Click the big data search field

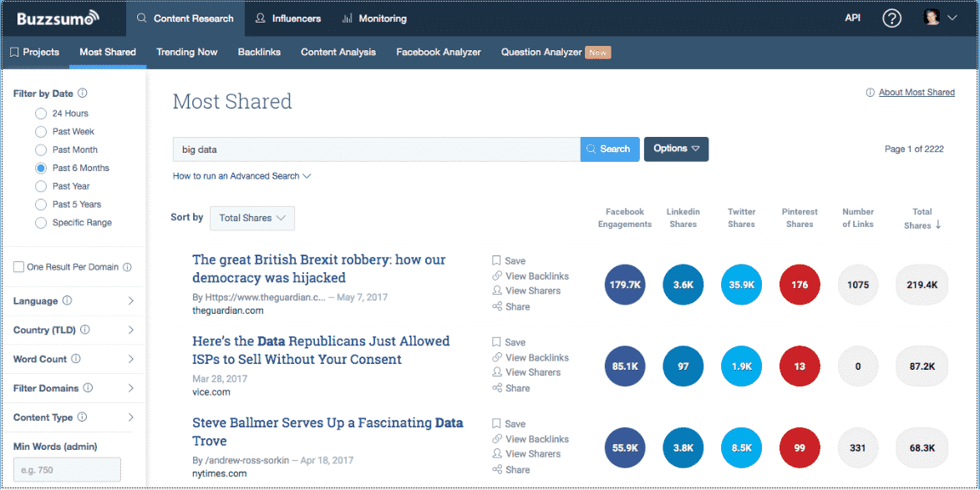click(x=376, y=149)
